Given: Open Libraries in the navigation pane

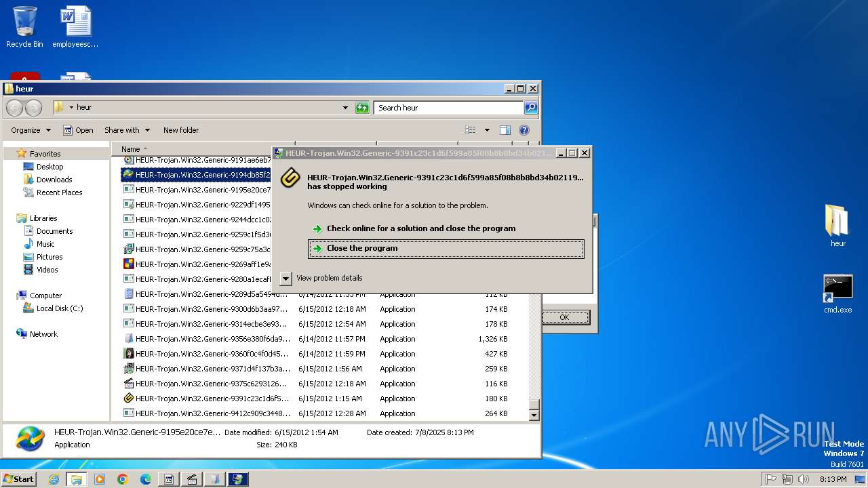Looking at the screenshot, I should pyautogui.click(x=43, y=218).
